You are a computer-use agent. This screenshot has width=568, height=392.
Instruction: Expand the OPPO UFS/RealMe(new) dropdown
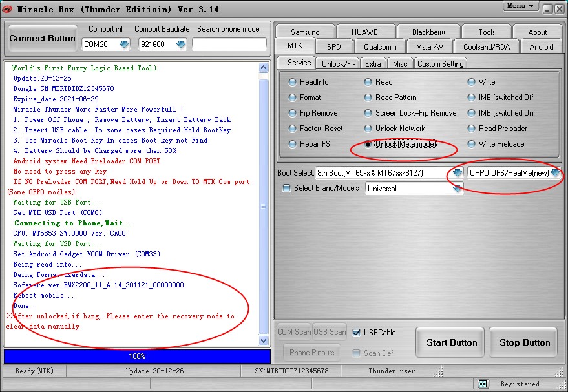[x=554, y=173]
